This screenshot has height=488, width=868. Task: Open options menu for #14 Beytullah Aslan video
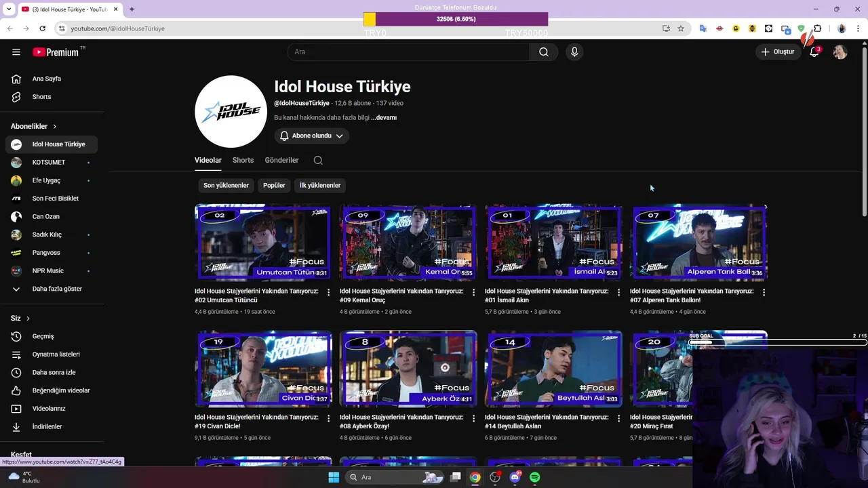click(x=619, y=419)
